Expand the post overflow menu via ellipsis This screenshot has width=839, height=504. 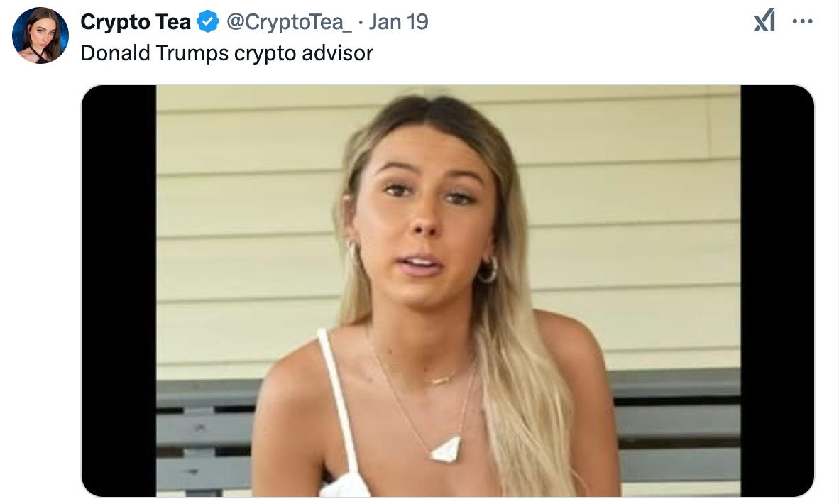[x=803, y=21]
